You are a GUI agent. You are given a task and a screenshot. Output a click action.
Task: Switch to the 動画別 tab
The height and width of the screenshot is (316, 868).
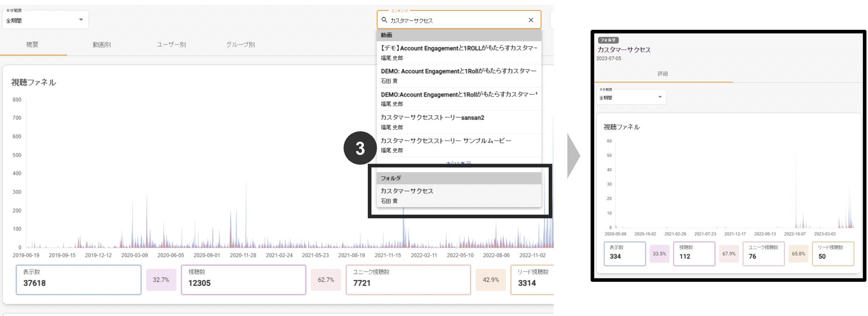(x=102, y=44)
